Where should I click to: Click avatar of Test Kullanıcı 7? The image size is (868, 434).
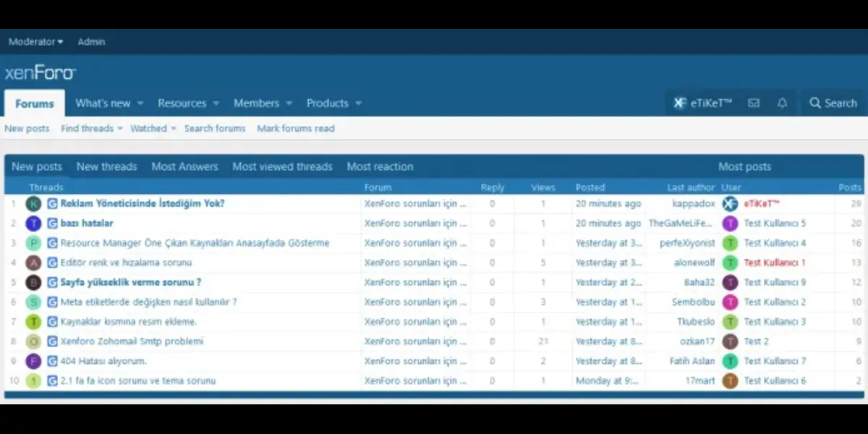731,361
